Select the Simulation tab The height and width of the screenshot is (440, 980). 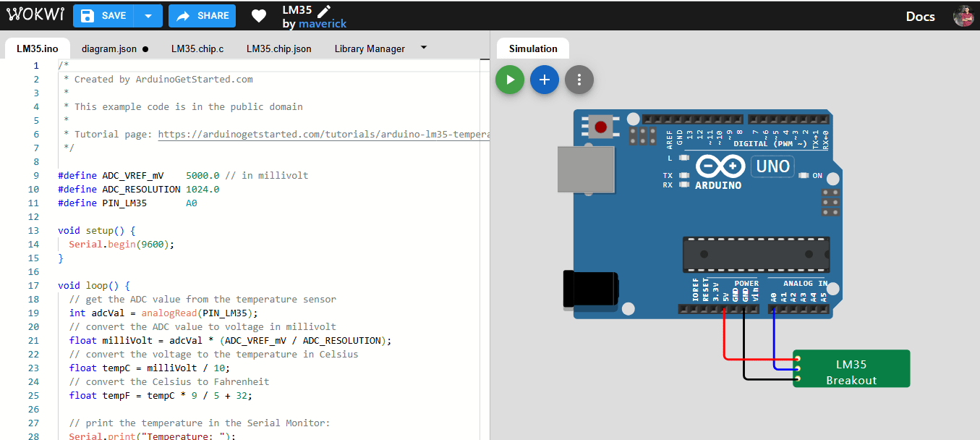point(532,48)
